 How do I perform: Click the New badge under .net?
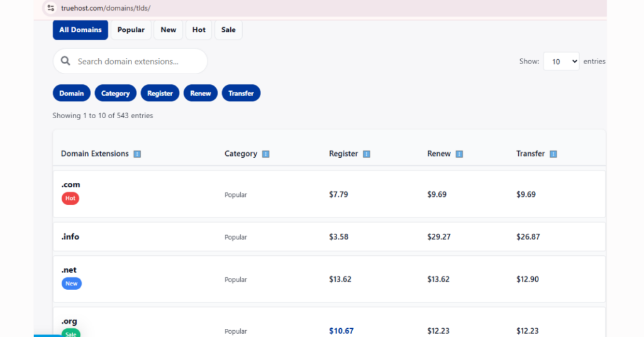[x=72, y=284]
